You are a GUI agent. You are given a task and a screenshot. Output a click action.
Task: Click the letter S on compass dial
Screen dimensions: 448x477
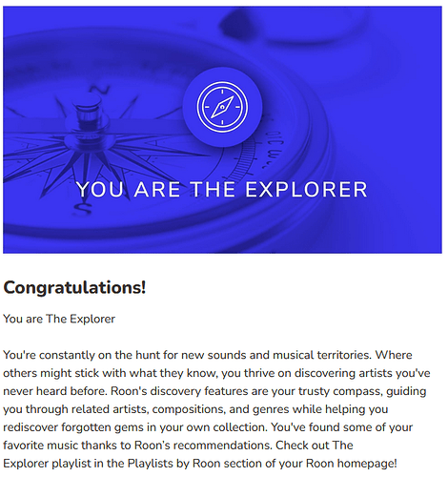82,210
